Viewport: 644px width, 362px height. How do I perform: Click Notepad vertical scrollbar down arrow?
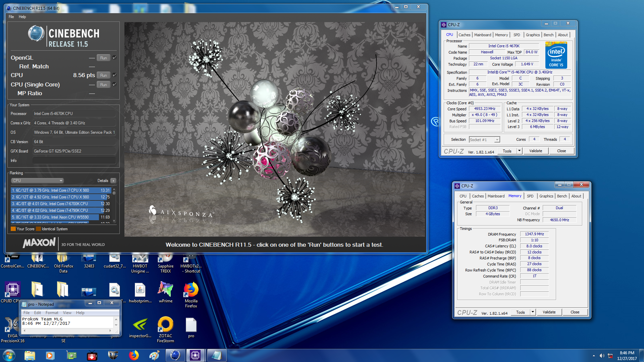[116, 325]
